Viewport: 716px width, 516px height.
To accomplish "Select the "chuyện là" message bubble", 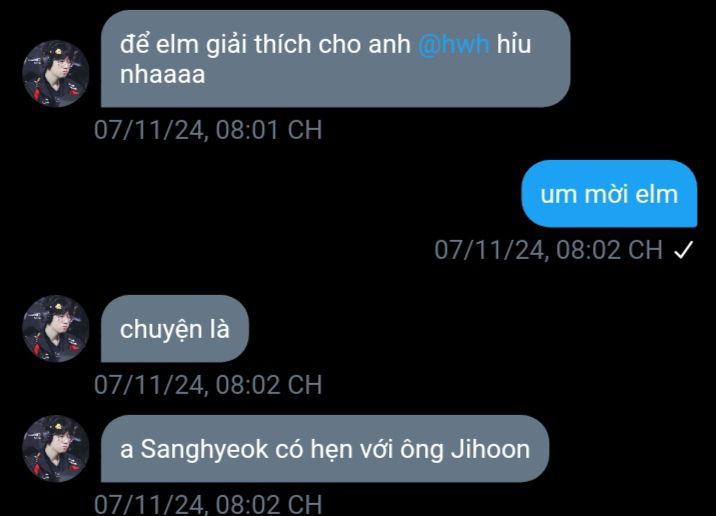I will coord(175,328).
